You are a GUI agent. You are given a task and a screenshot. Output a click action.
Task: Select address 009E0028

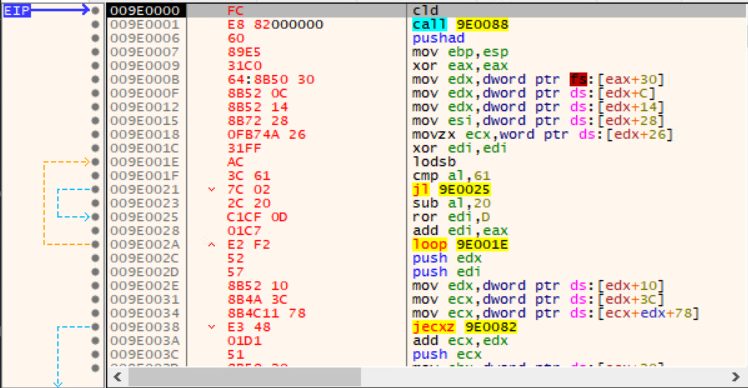[145, 231]
